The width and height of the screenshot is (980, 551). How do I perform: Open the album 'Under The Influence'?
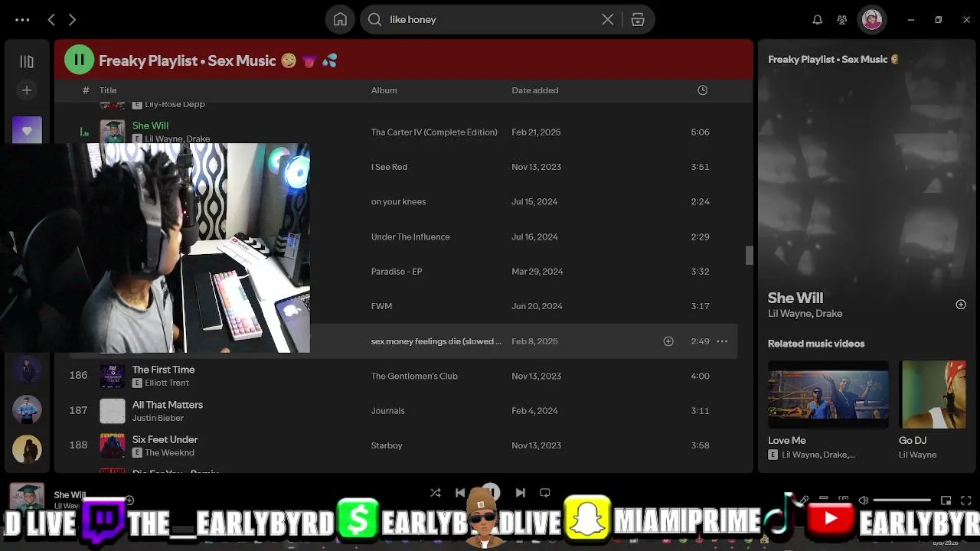[410, 237]
